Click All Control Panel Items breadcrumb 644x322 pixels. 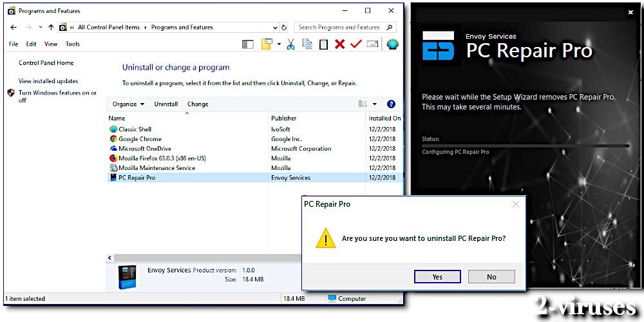coord(109,28)
